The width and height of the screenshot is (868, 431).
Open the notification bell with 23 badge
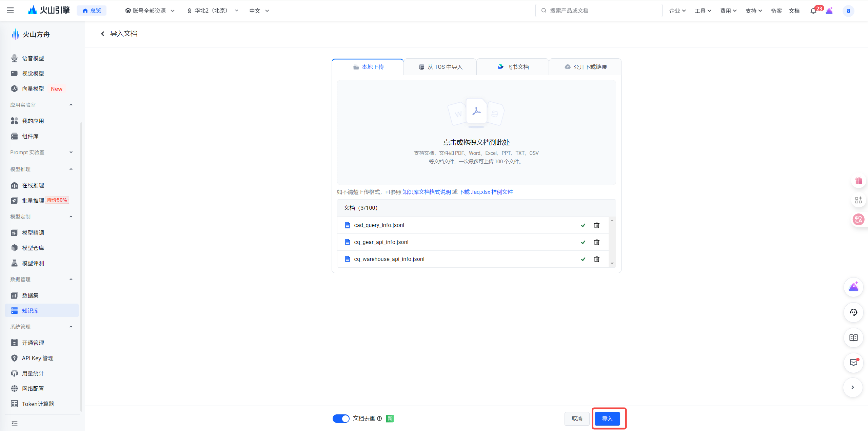(813, 11)
